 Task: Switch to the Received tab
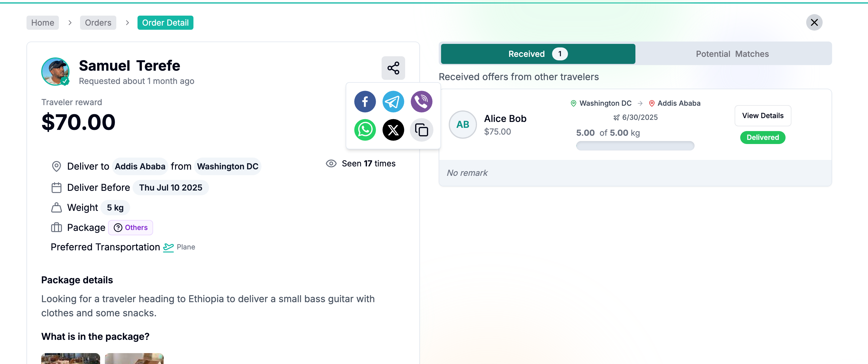[538, 54]
